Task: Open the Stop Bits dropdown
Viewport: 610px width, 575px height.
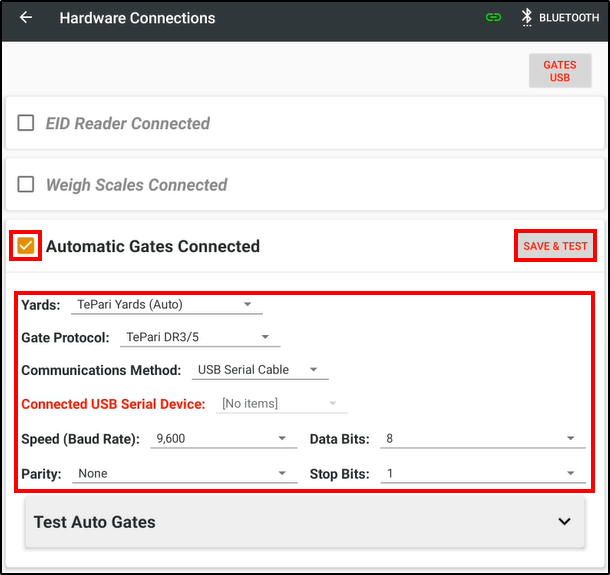Action: click(x=483, y=474)
